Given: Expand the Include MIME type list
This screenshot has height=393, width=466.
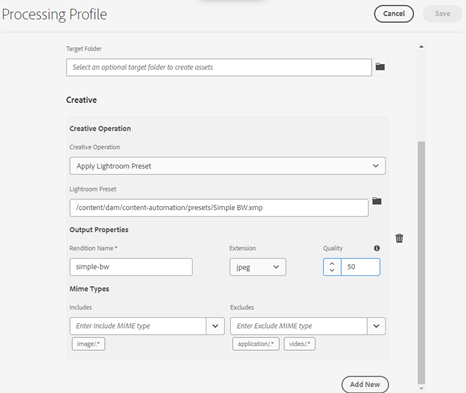Looking at the screenshot, I should pyautogui.click(x=215, y=326).
